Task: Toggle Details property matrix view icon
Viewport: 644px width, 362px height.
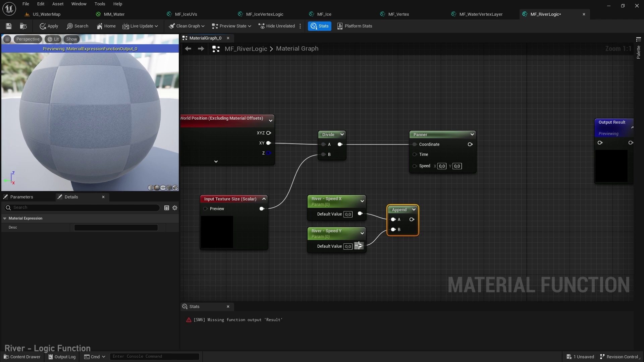Action: click(166, 208)
